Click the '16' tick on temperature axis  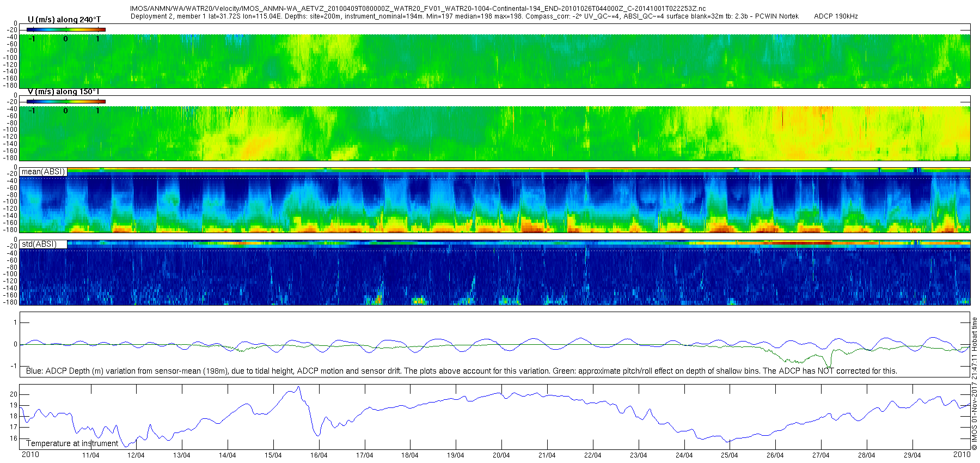coord(14,438)
